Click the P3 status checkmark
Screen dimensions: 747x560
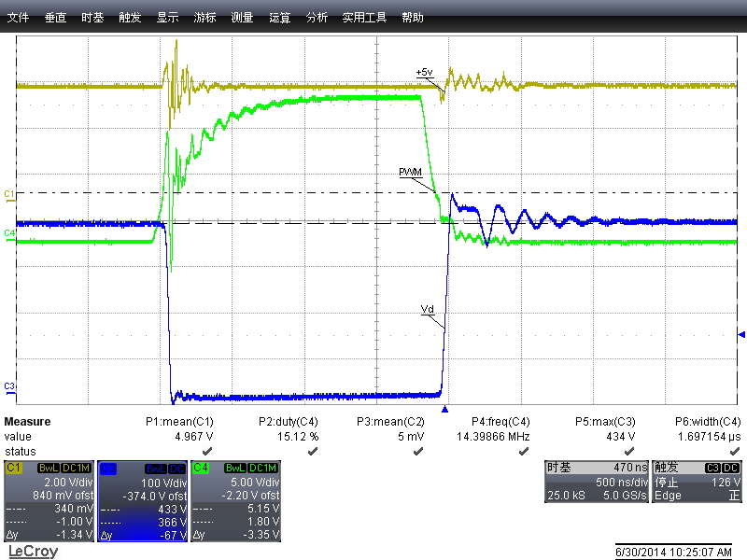coord(417,451)
